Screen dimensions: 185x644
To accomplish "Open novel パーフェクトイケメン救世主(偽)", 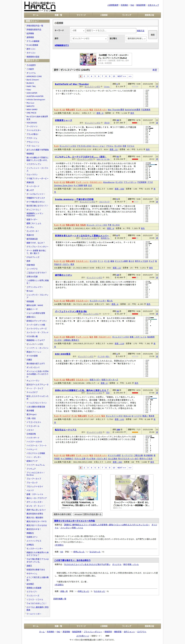I will pos(71,311).
